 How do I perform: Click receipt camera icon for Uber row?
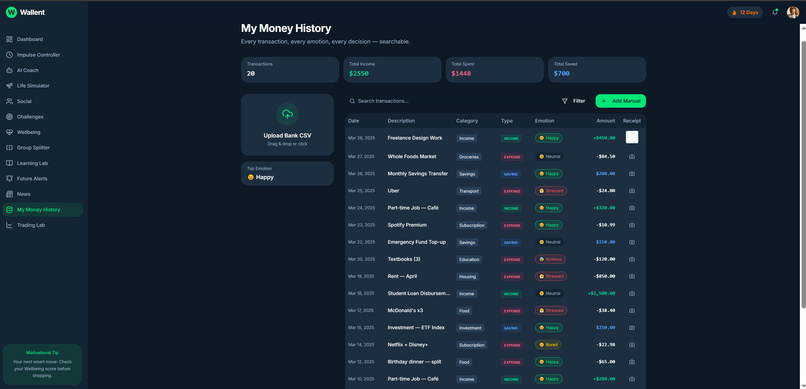tap(632, 191)
